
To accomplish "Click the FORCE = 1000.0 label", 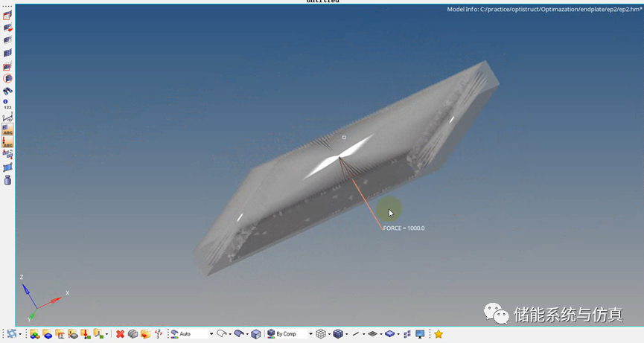I will pyautogui.click(x=404, y=228).
